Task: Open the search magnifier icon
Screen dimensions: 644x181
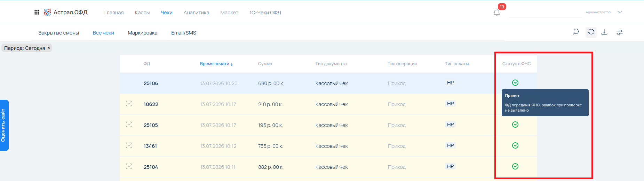Action: click(x=576, y=32)
